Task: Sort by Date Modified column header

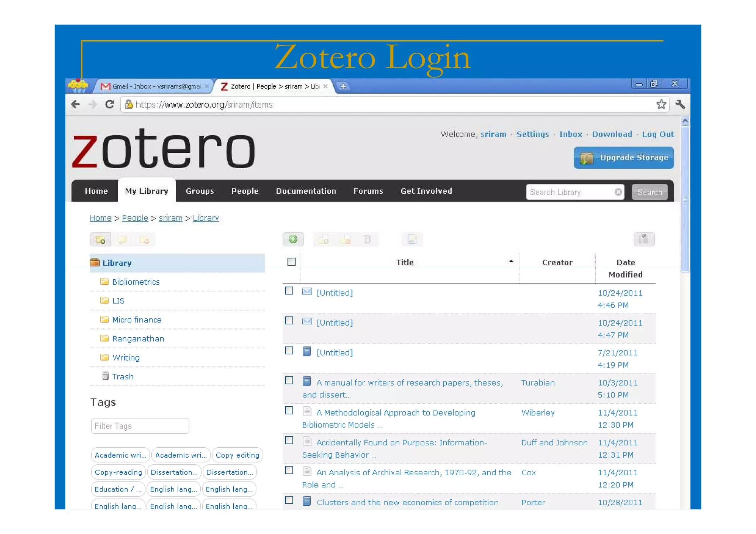Action: pyautogui.click(x=626, y=268)
